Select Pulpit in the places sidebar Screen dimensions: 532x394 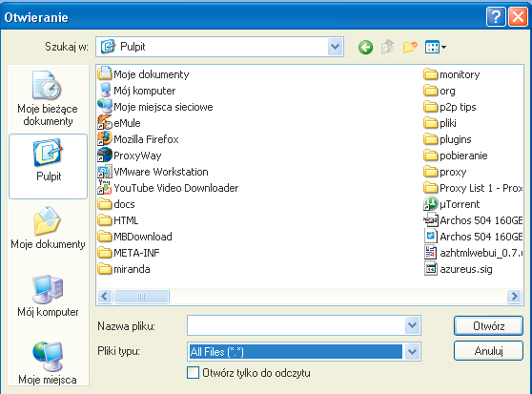point(49,166)
